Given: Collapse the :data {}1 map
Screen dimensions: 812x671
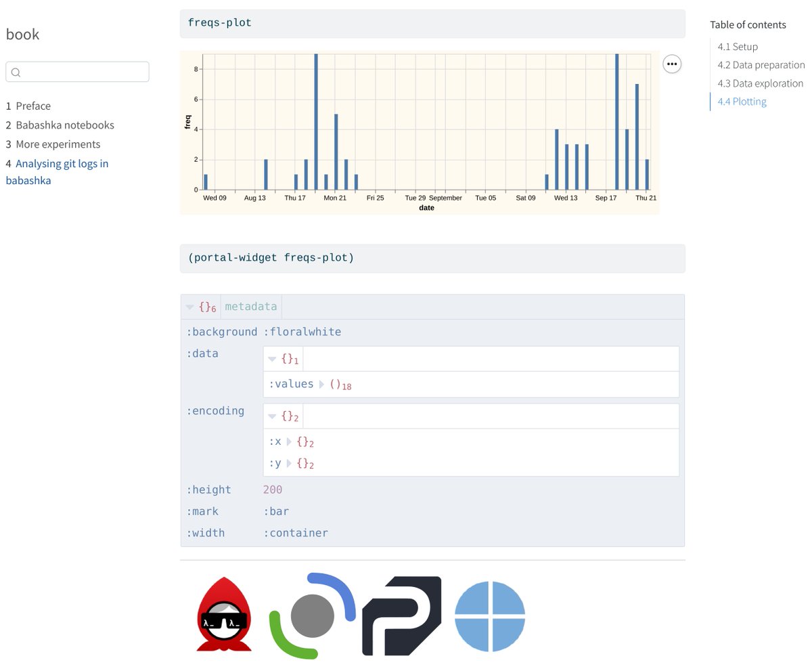Looking at the screenshot, I should point(272,360).
